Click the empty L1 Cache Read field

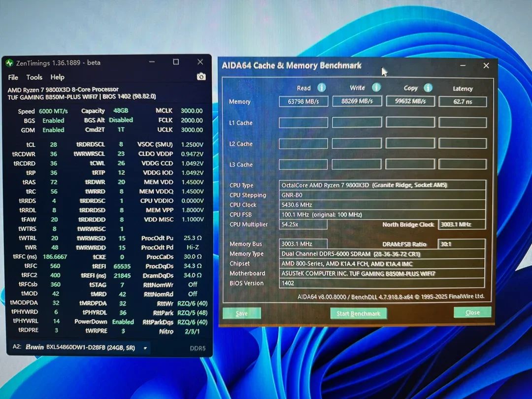[303, 123]
